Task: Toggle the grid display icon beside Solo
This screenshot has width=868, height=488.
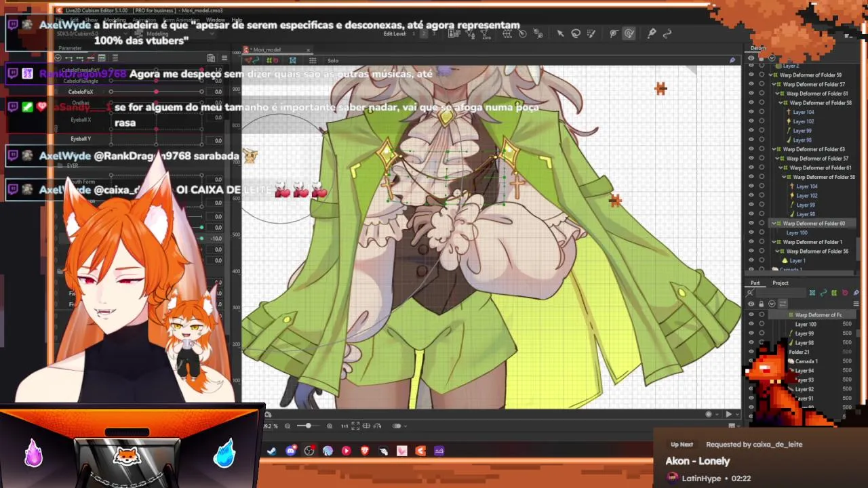Action: point(313,60)
